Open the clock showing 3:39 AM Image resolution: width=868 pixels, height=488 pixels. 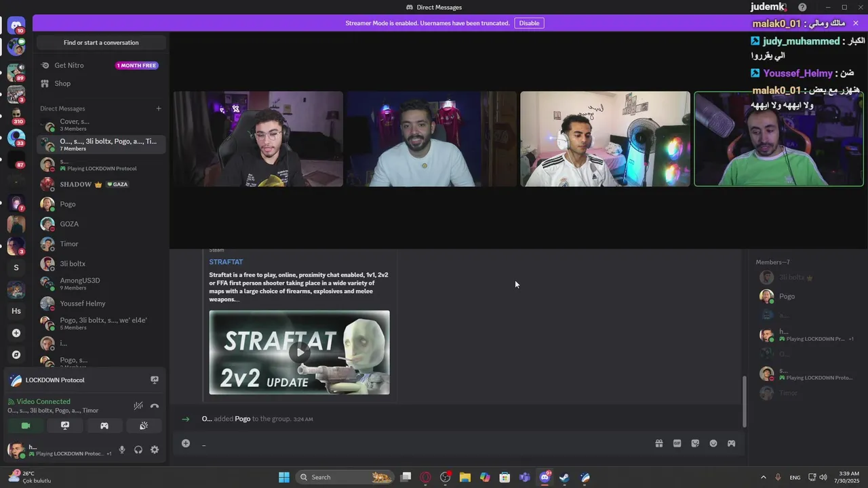click(x=850, y=477)
